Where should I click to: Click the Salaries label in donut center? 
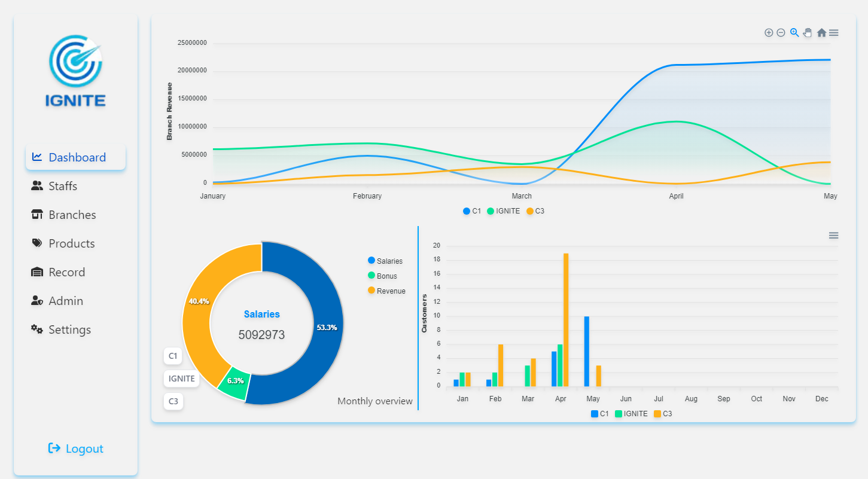pos(261,314)
